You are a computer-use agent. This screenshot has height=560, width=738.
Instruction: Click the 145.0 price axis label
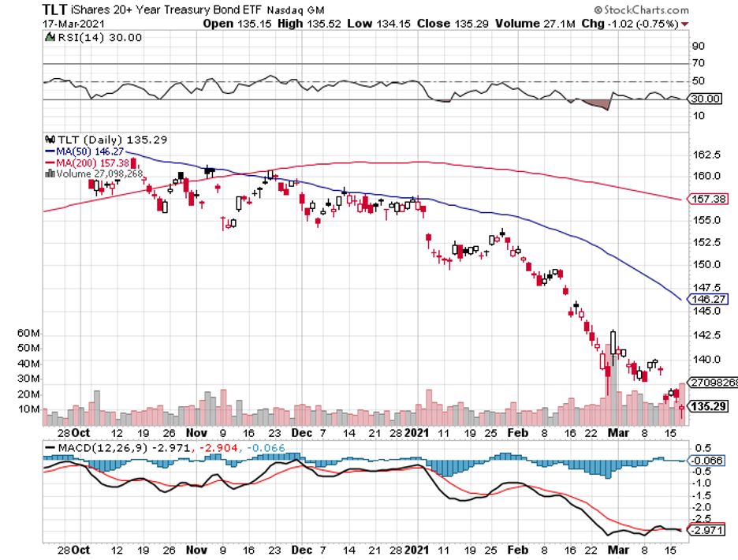click(706, 312)
